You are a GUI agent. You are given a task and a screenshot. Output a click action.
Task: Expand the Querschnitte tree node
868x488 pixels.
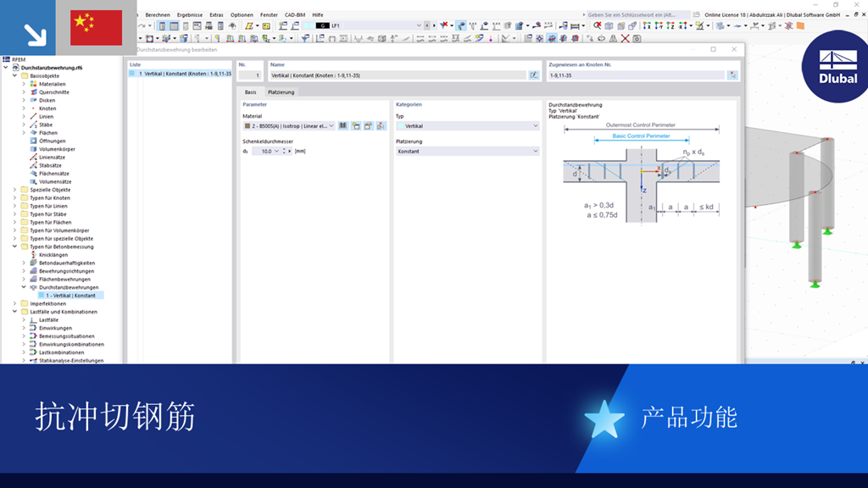coord(24,91)
